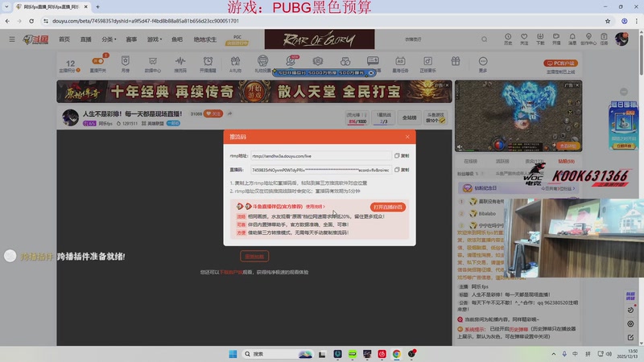Expand the 游戏 dropdown
The height and width of the screenshot is (362, 644).
pos(155,39)
